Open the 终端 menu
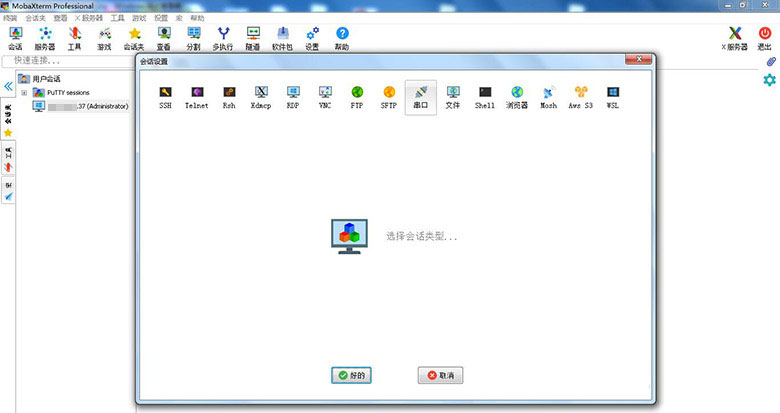780x413 pixels. tap(10, 18)
